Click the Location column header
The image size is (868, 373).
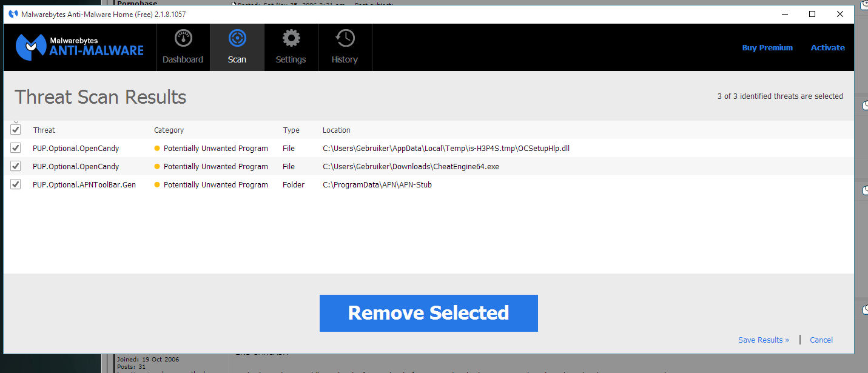point(337,130)
